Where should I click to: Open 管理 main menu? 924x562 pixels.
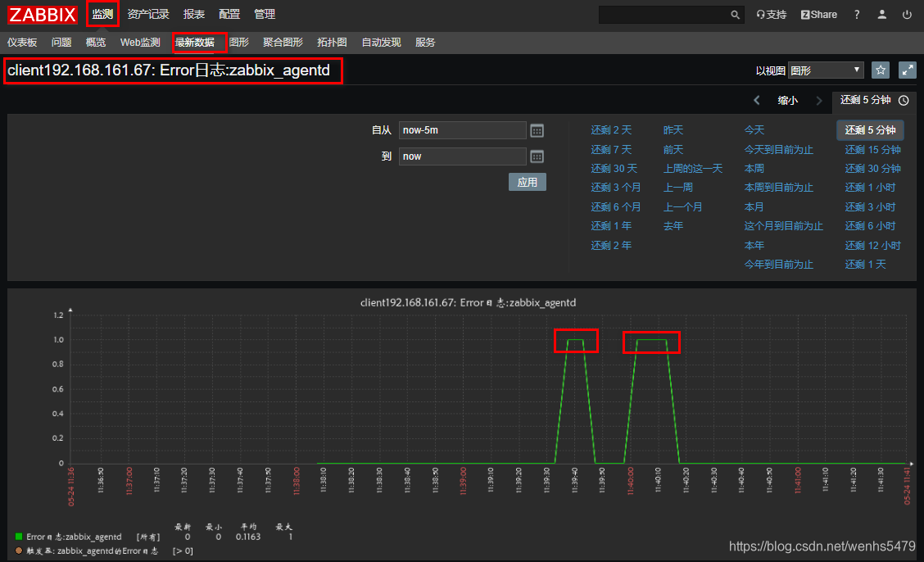265,14
